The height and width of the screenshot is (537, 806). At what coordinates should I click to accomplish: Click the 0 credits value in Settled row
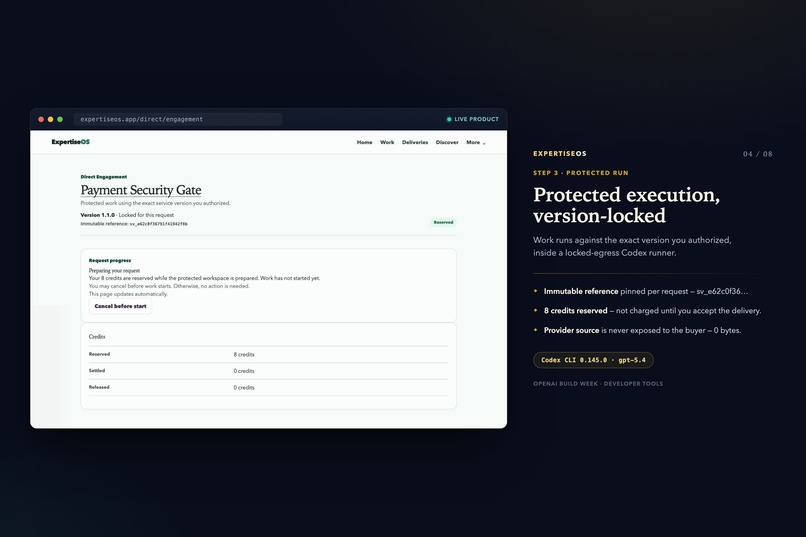[x=244, y=371]
